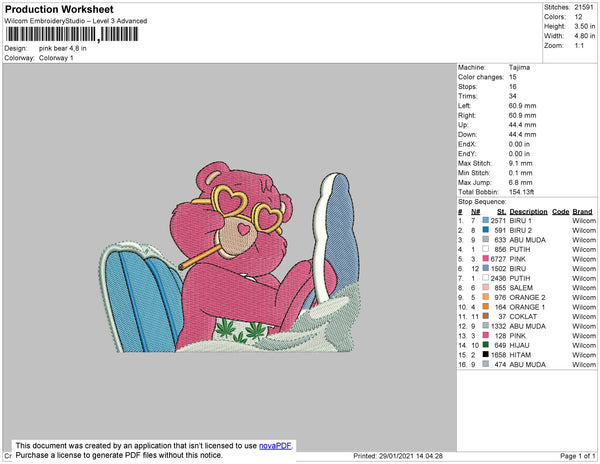Click the 'Colorway 1' value

[56, 58]
